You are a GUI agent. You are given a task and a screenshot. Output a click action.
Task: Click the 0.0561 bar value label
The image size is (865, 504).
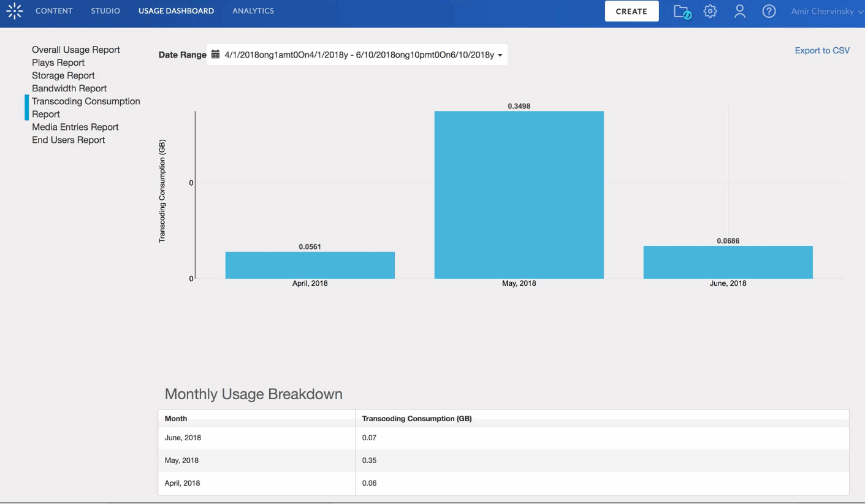310,246
